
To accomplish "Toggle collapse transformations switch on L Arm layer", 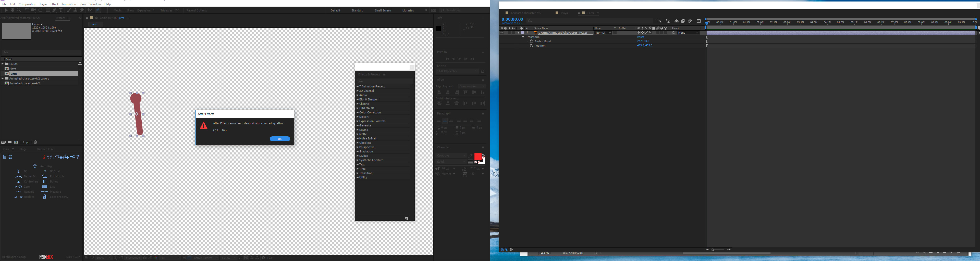I will click(643, 33).
